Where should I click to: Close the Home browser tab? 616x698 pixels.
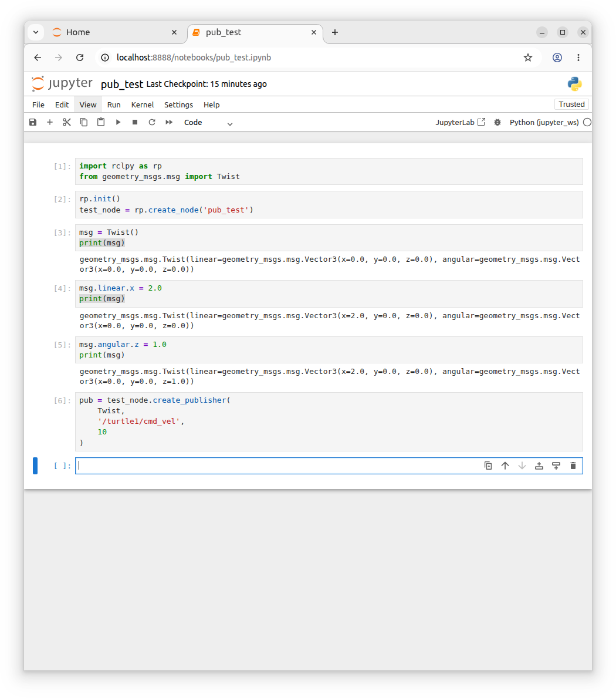click(174, 32)
